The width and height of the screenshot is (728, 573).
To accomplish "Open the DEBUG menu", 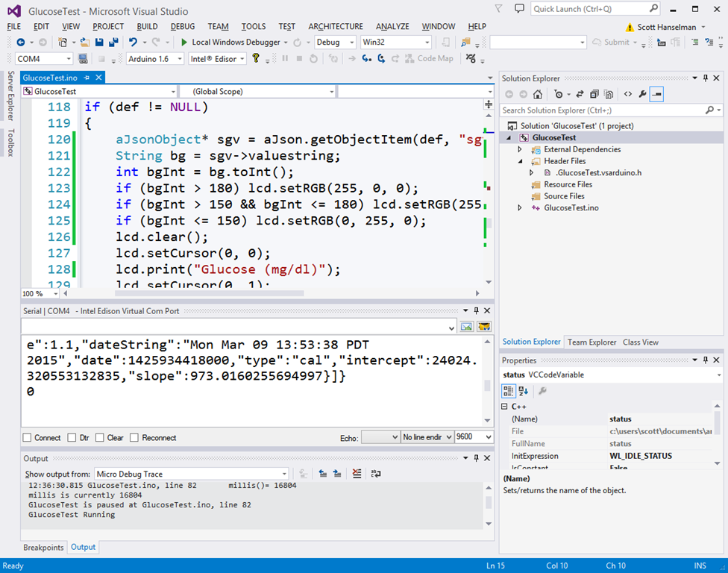I will click(183, 26).
